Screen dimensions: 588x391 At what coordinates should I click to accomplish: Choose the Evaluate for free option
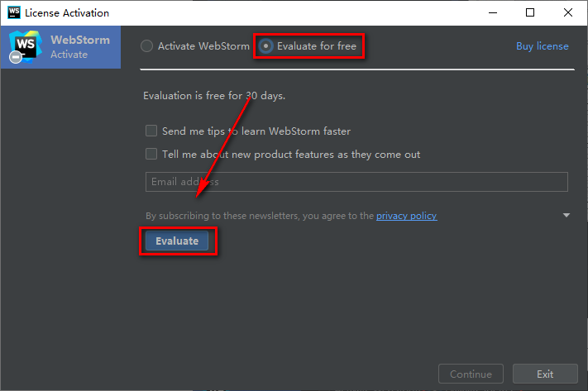point(266,46)
